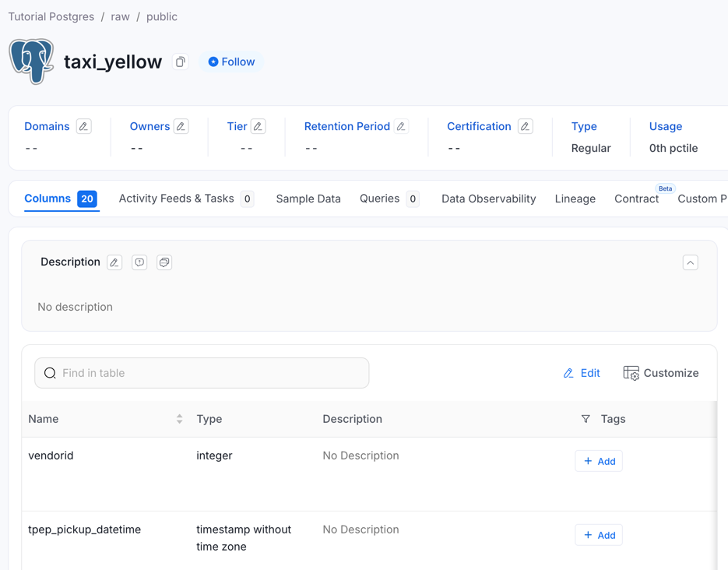Viewport: 728px width, 570px height.
Task: Request description update comment icon
Action: pos(139,262)
